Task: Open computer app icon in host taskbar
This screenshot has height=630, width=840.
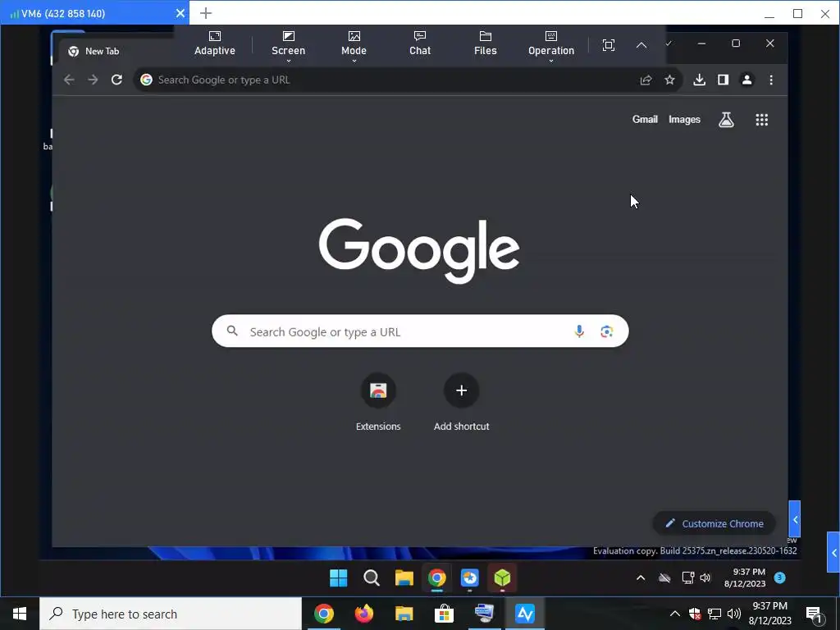Action: tap(484, 614)
